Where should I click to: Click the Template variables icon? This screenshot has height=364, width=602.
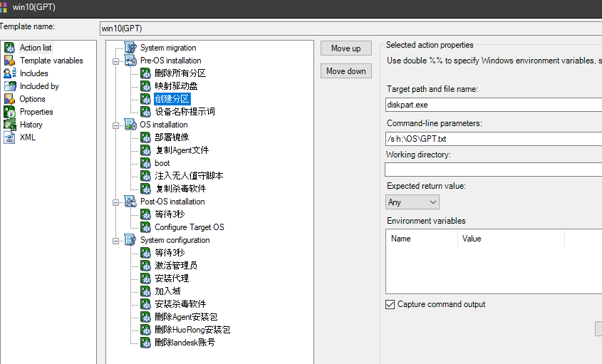(x=9, y=61)
